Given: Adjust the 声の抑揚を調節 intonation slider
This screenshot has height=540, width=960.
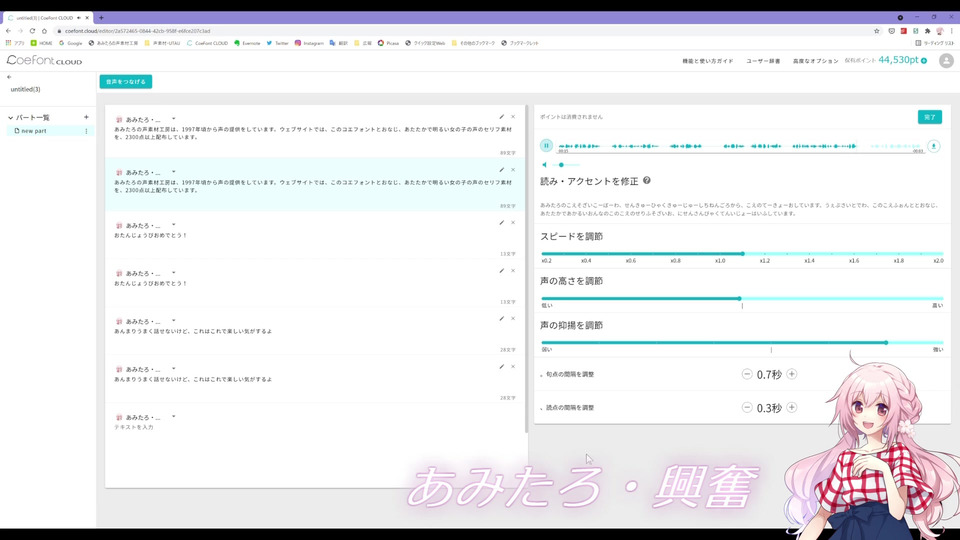Looking at the screenshot, I should (x=742, y=343).
